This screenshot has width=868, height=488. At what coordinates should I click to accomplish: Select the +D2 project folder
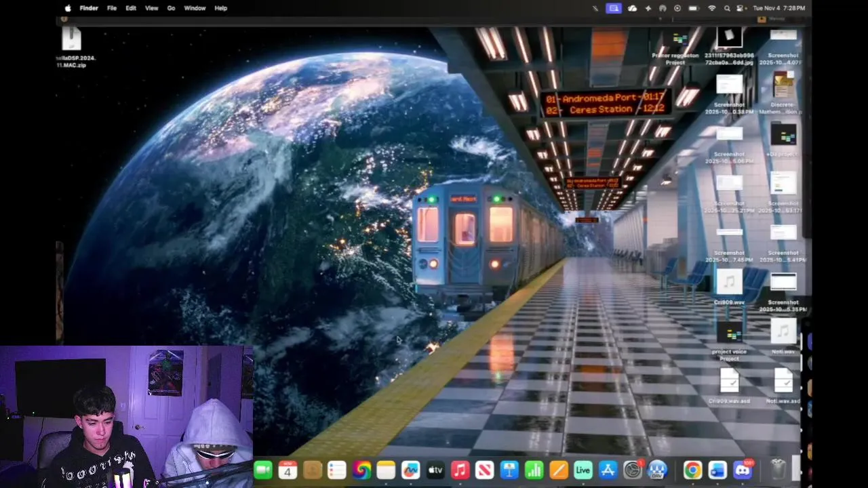tap(783, 136)
